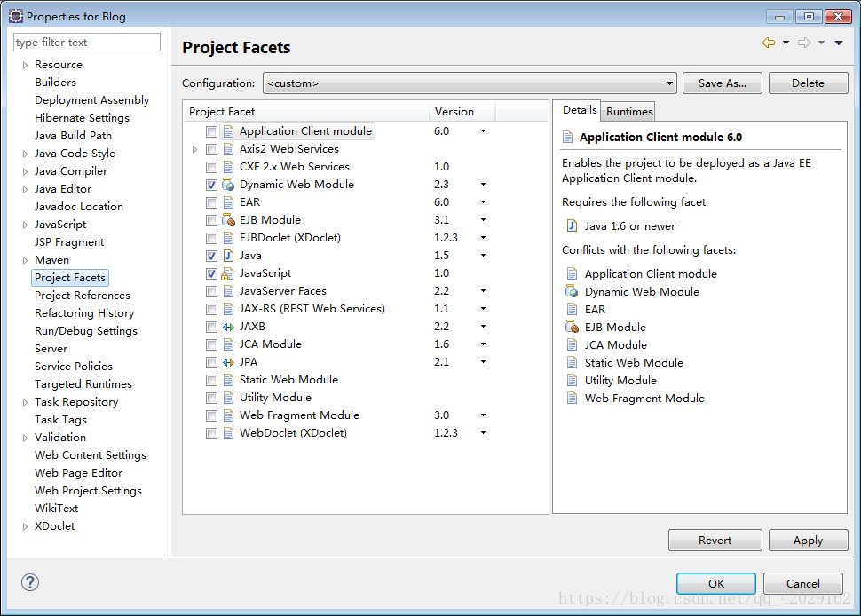Uncheck the JavaScript facet checkbox
861x616 pixels.
tap(211, 273)
